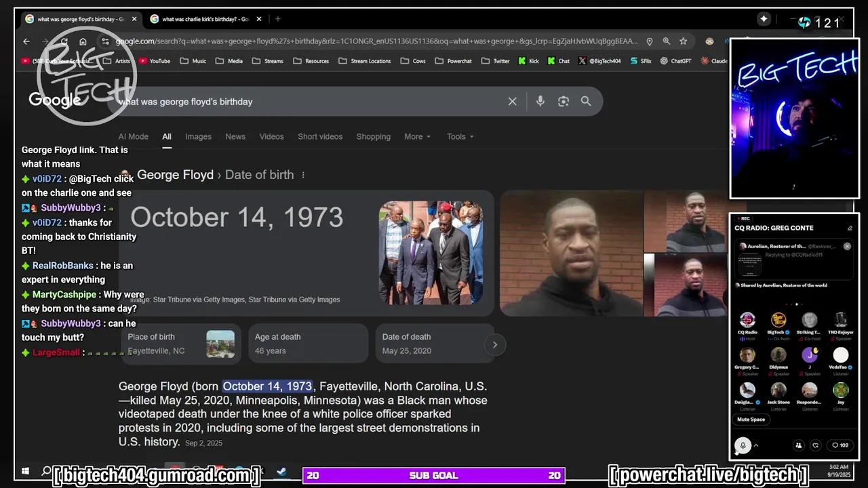
Task: Click the Mute Space button
Action: [751, 420]
